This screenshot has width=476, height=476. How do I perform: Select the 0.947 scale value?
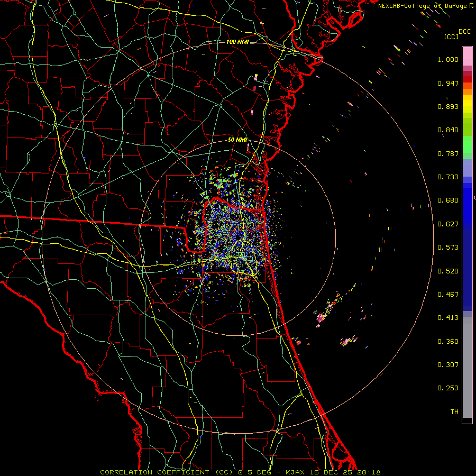click(448, 83)
